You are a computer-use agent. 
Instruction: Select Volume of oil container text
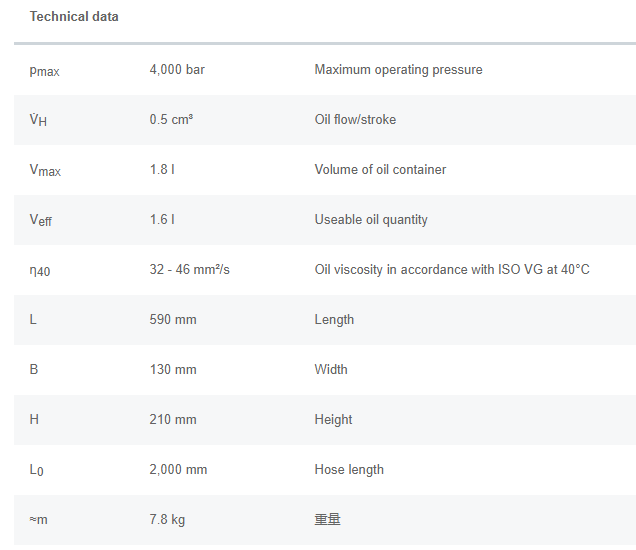pos(380,170)
